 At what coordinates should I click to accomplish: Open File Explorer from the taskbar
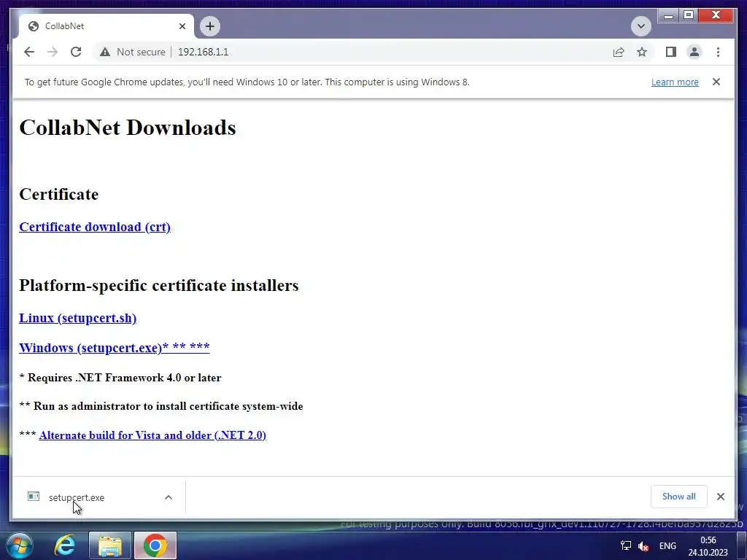[109, 545]
